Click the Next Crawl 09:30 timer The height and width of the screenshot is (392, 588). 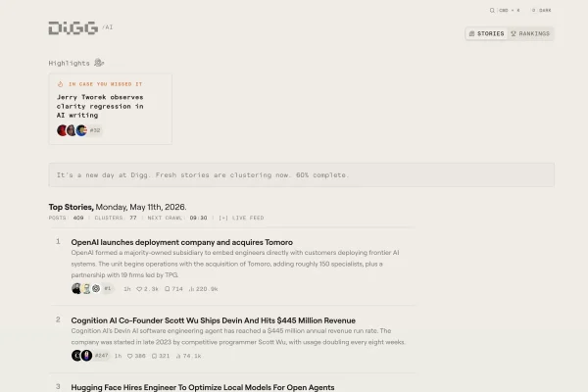(177, 218)
